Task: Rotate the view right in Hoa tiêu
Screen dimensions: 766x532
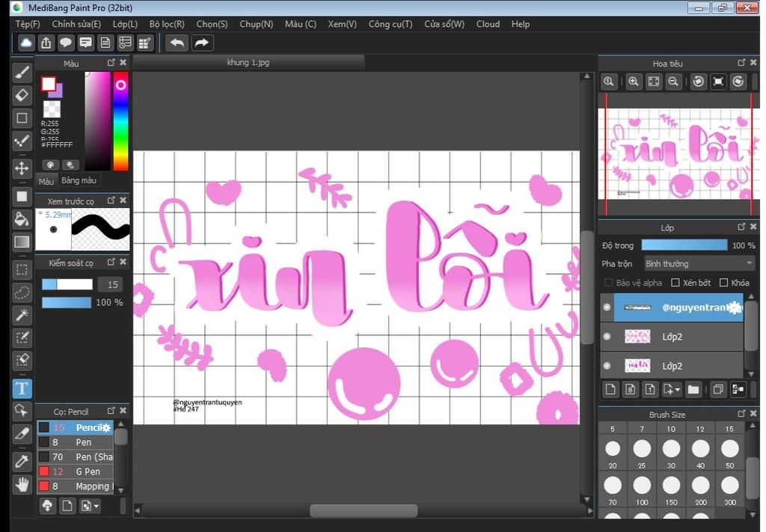Action: coord(738,82)
